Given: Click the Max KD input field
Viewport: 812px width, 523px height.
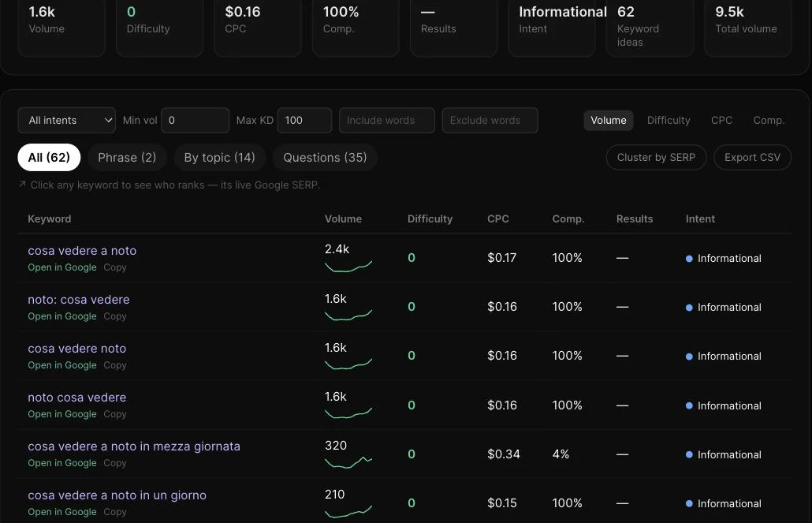Looking at the screenshot, I should 304,120.
